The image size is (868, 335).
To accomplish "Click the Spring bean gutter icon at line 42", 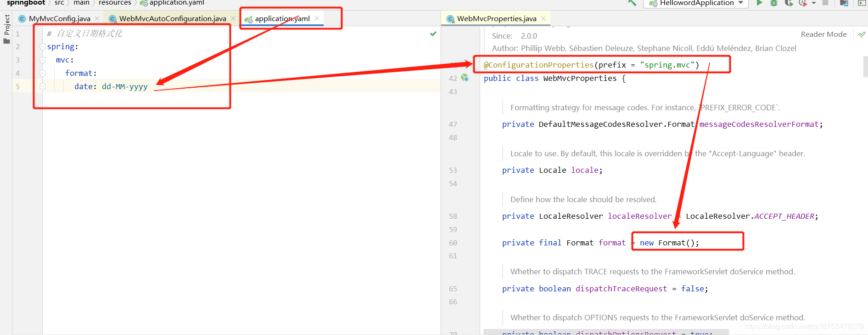I will (465, 78).
